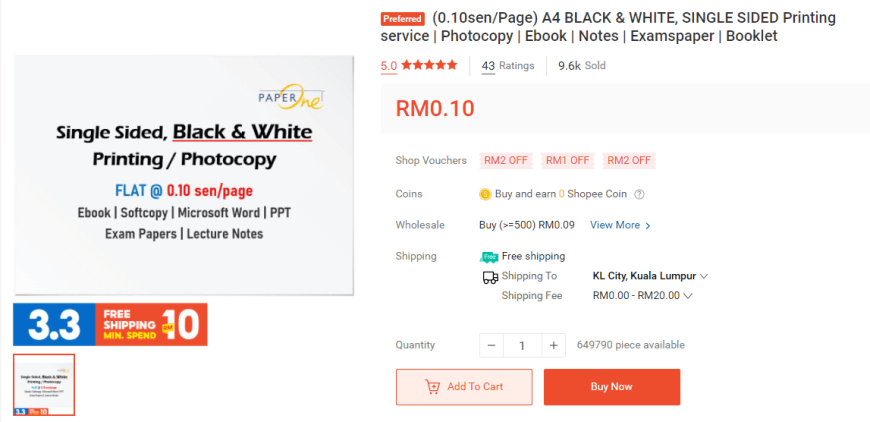Click the Preferred seller badge
Image resolution: width=870 pixels, height=422 pixels.
pyautogui.click(x=403, y=19)
